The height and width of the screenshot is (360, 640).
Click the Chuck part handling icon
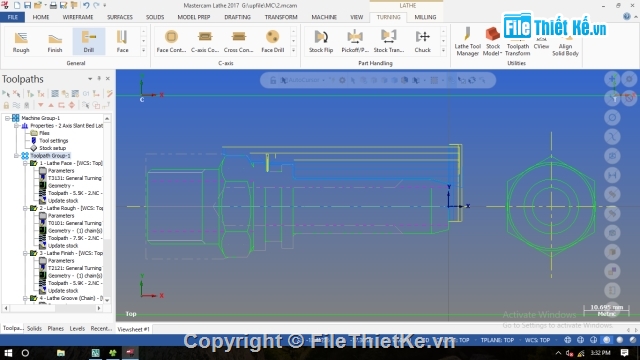pos(422,42)
